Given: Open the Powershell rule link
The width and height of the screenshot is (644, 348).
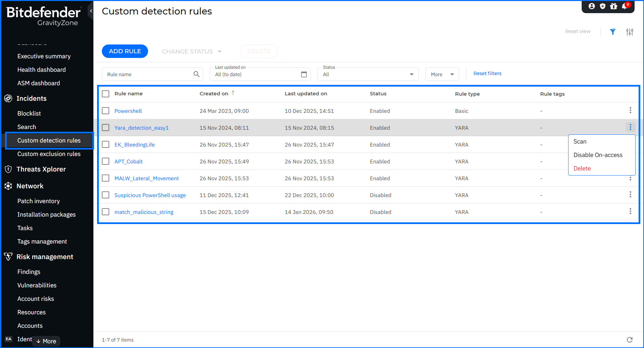Looking at the screenshot, I should [x=128, y=111].
